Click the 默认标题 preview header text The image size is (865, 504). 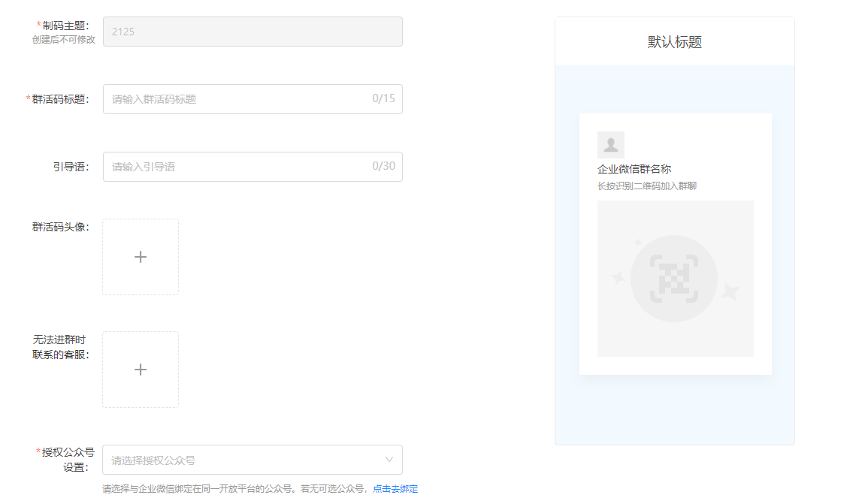(675, 42)
